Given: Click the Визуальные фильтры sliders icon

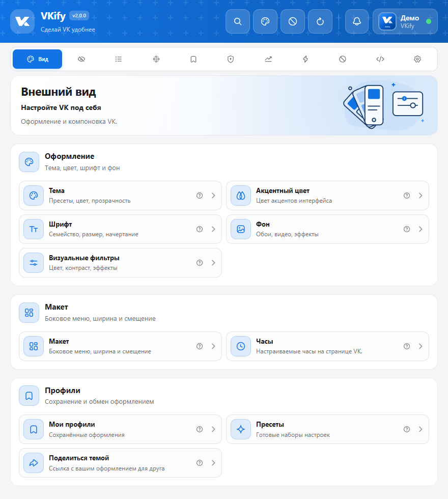Looking at the screenshot, I should [x=34, y=263].
